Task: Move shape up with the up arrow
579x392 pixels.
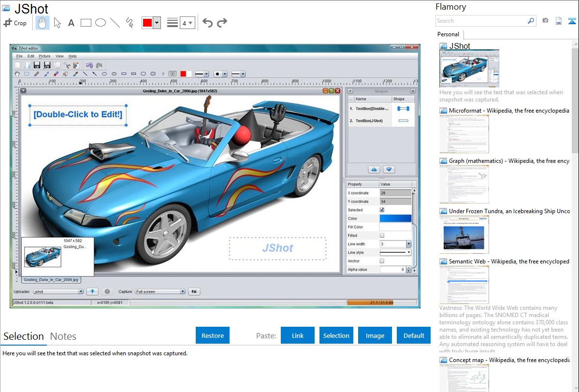Action: [x=374, y=170]
